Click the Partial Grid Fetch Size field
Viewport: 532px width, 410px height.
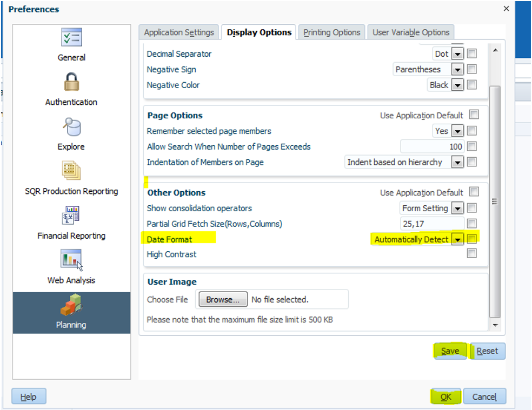coord(431,224)
